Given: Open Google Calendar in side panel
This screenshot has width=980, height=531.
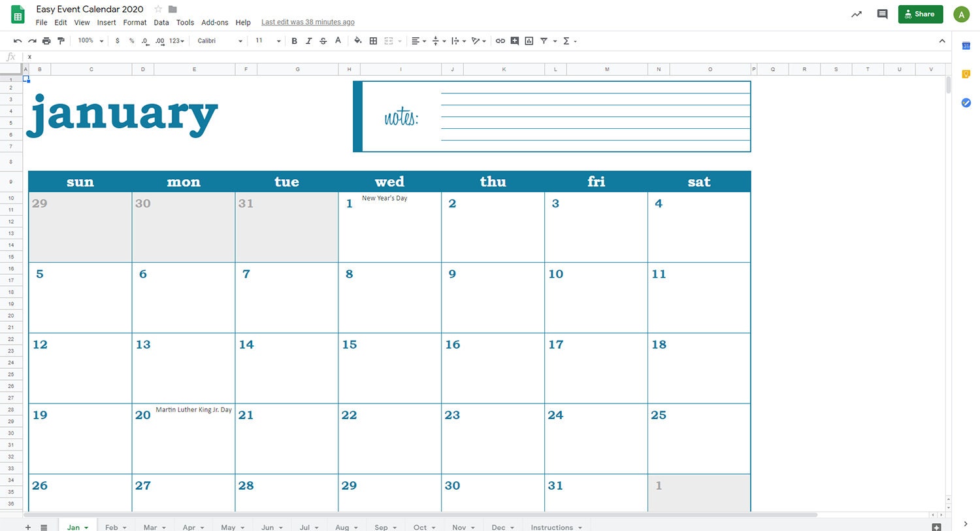Looking at the screenshot, I should click(966, 45).
